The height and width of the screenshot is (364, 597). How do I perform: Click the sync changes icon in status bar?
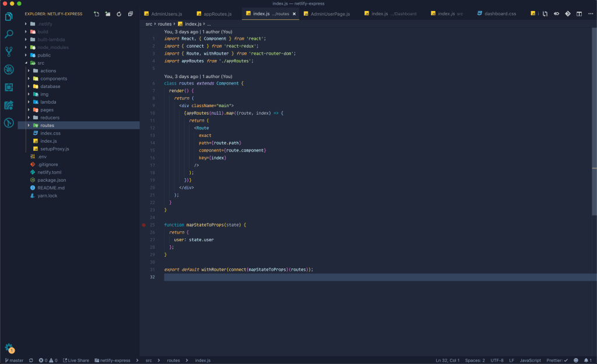point(31,360)
